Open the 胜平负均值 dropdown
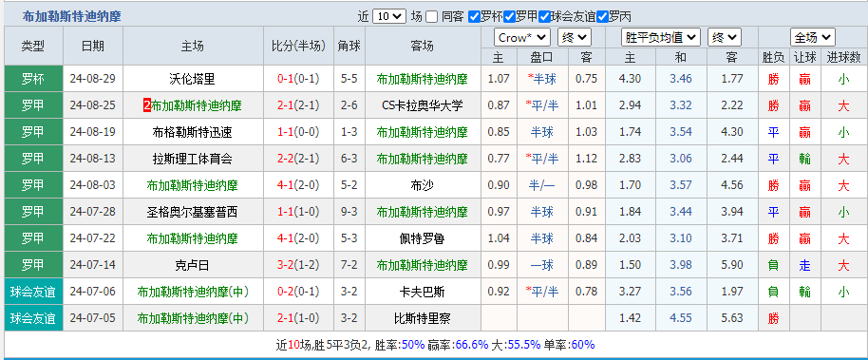 click(661, 38)
